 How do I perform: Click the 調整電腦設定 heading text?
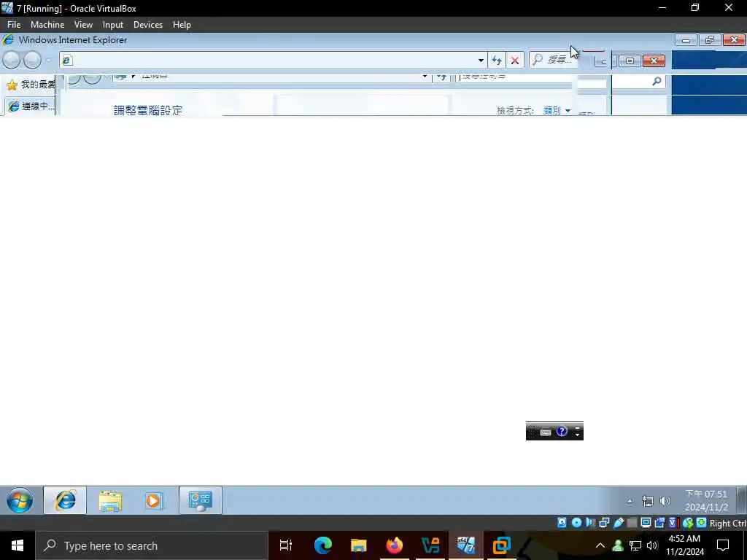click(148, 111)
